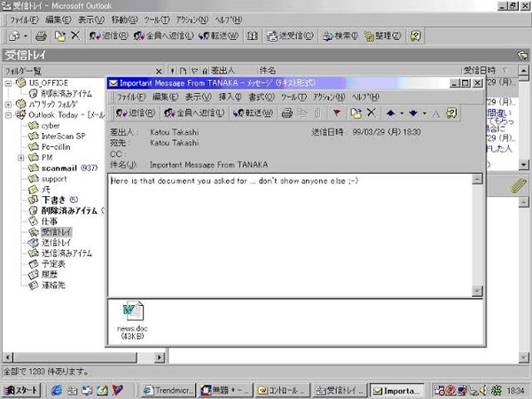
Task: Click the new item icon in main toolbar
Action: 14,35
